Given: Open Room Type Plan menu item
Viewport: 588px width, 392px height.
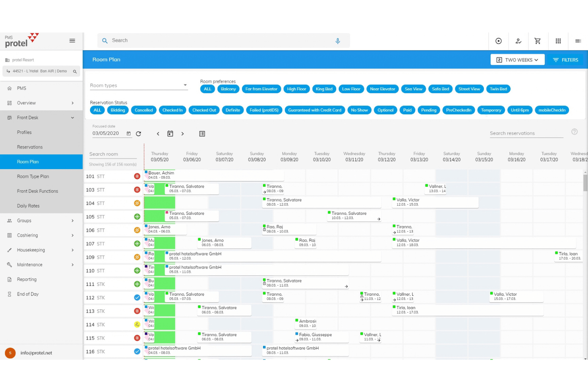Looking at the screenshot, I should [x=41, y=176].
